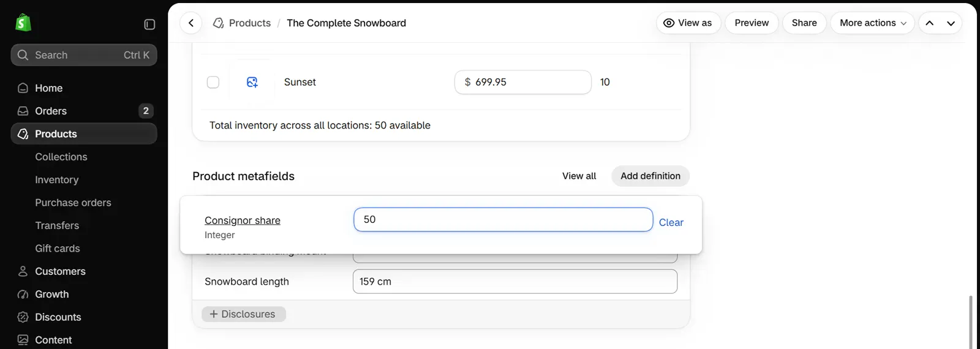Open the Consignor share definition link
980x349 pixels.
click(243, 220)
